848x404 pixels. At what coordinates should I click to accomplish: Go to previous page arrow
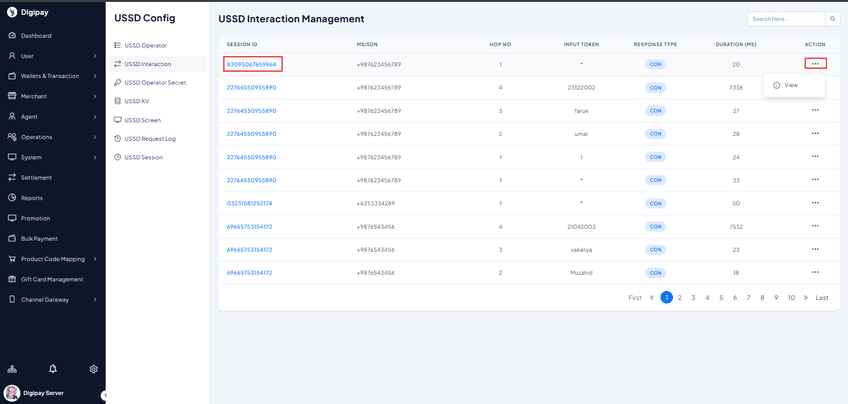coord(652,298)
